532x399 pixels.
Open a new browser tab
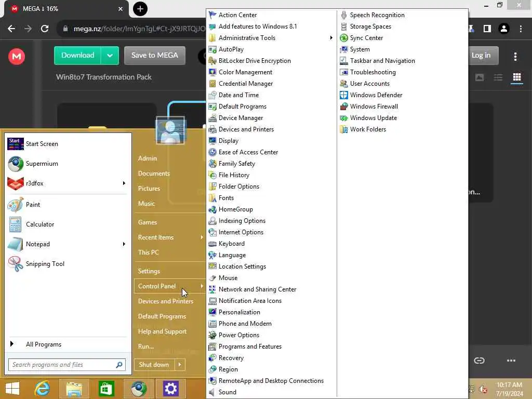pyautogui.click(x=140, y=9)
